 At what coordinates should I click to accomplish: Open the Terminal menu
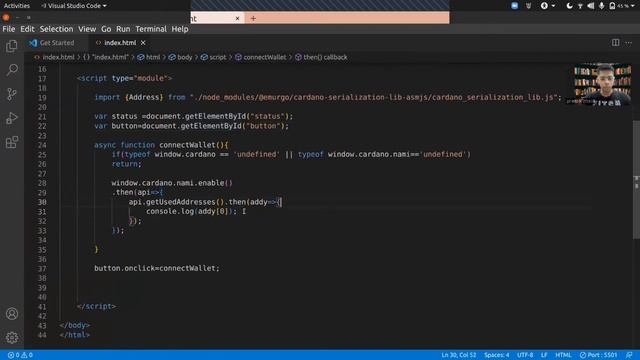click(151, 29)
